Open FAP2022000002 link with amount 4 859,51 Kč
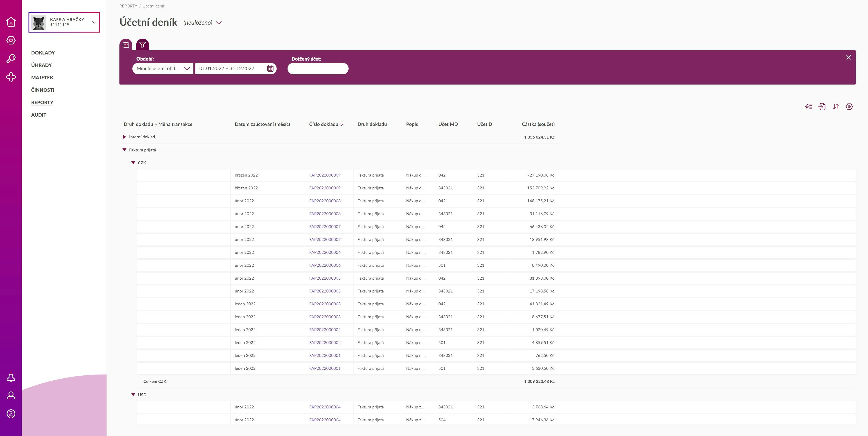The height and width of the screenshot is (436, 868). (x=325, y=343)
